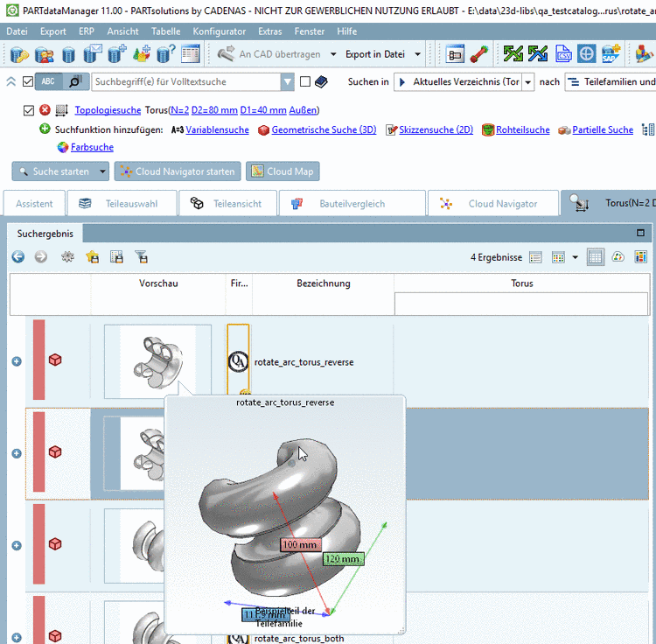This screenshot has height=644, width=656.
Task: Switch results to thumbnail grid view icon
Action: tap(558, 257)
